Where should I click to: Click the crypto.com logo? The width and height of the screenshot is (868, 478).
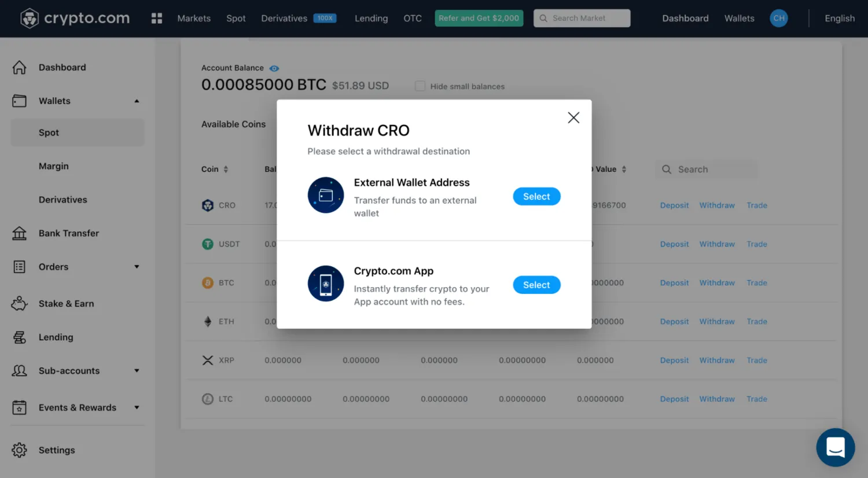click(x=75, y=19)
